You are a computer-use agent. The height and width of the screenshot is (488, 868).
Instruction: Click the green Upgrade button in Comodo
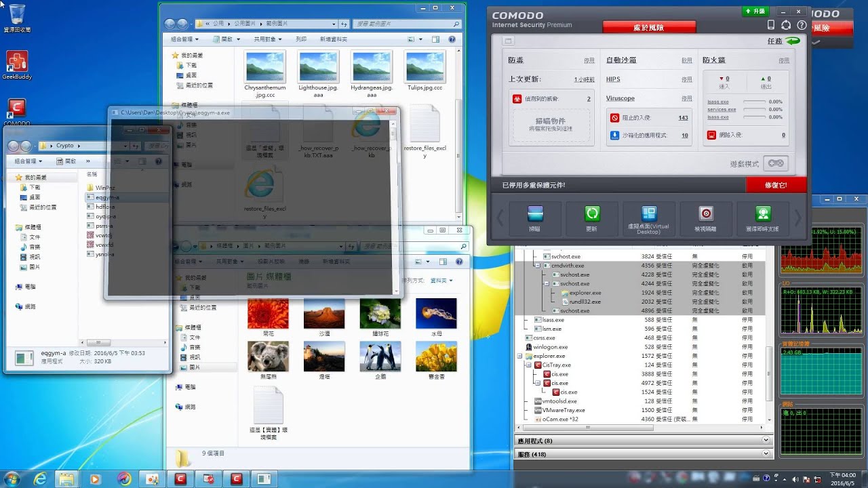[755, 11]
